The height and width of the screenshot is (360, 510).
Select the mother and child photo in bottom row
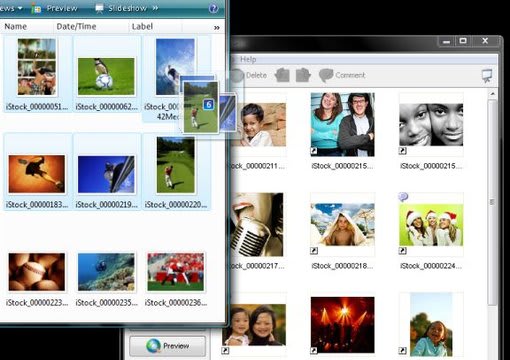coord(254,325)
